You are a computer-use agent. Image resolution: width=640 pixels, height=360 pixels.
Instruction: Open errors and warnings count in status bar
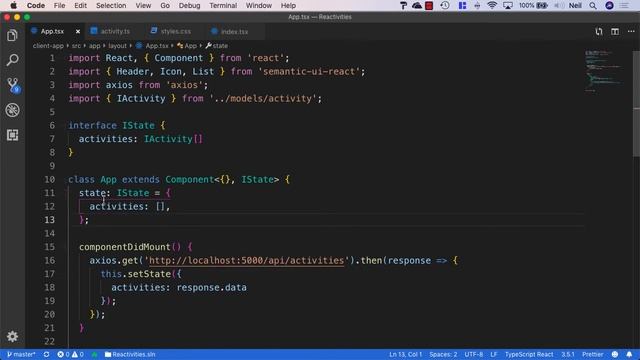click(x=70, y=354)
